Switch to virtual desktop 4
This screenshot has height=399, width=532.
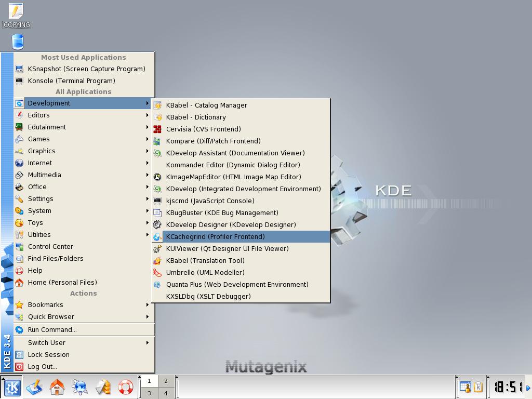[166, 393]
